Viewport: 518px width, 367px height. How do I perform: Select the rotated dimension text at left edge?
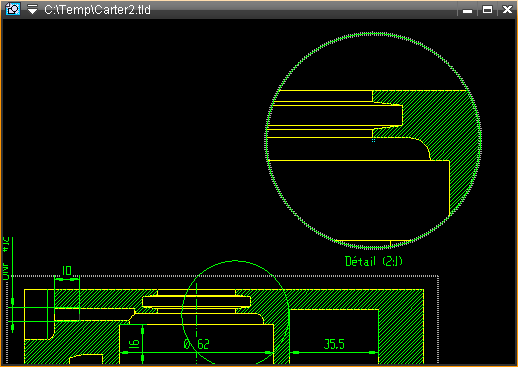7,259
